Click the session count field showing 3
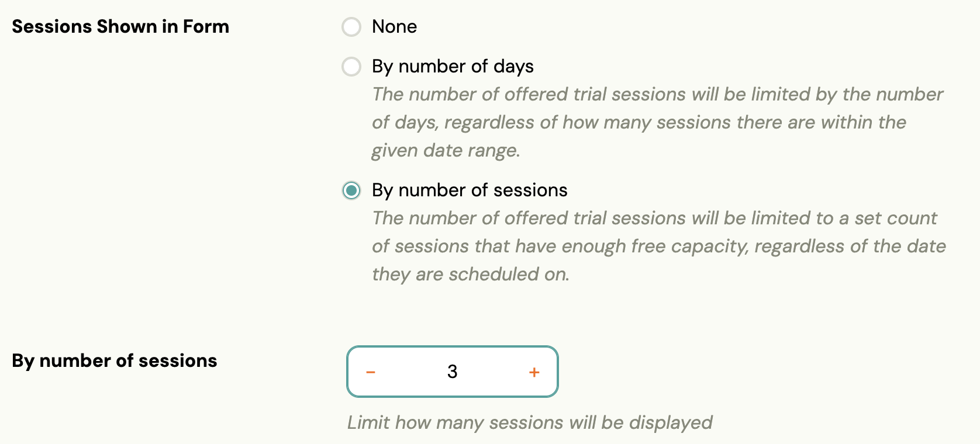980x444 pixels. point(452,372)
